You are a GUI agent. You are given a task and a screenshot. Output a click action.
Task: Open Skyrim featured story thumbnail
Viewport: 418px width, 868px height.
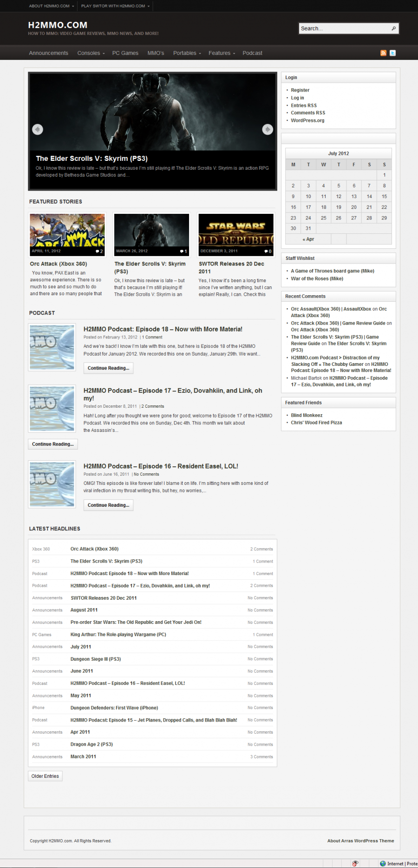152,235
